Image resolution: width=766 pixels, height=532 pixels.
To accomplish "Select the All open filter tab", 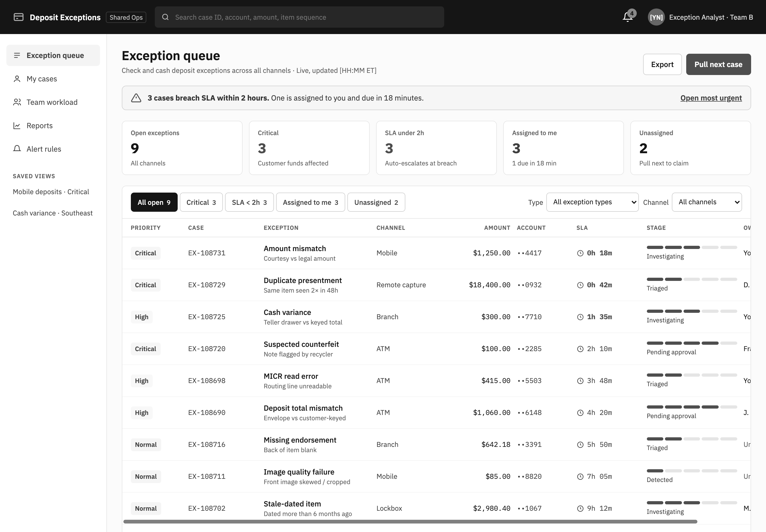I will coord(154,202).
